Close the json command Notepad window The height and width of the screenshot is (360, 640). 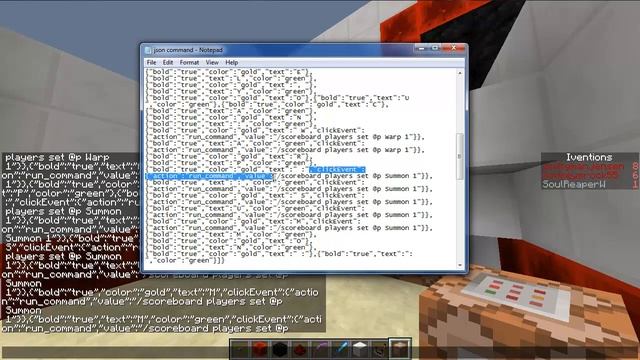point(453,49)
